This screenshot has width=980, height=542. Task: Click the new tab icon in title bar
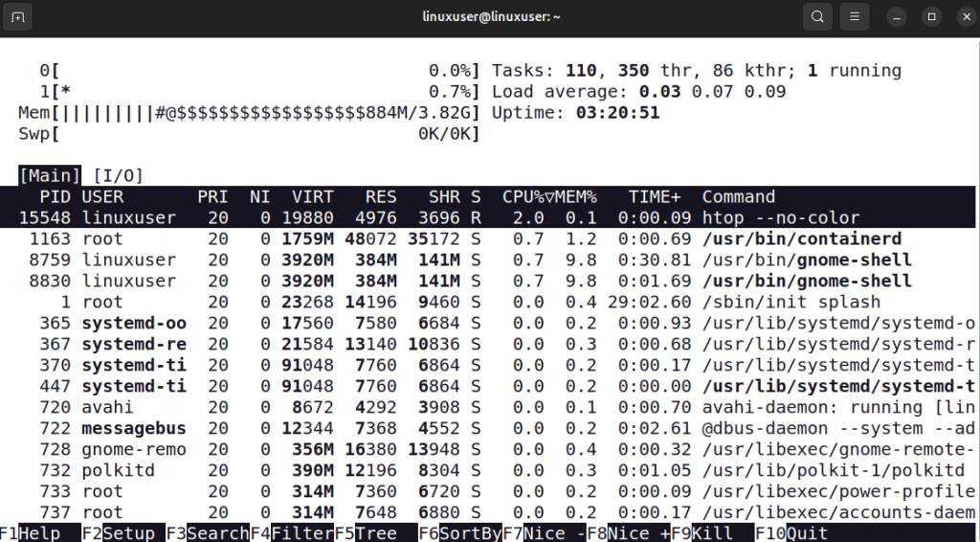tap(18, 16)
